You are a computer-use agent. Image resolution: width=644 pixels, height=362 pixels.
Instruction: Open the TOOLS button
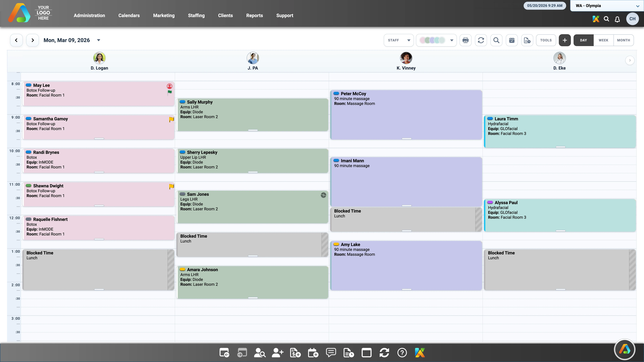click(x=546, y=40)
